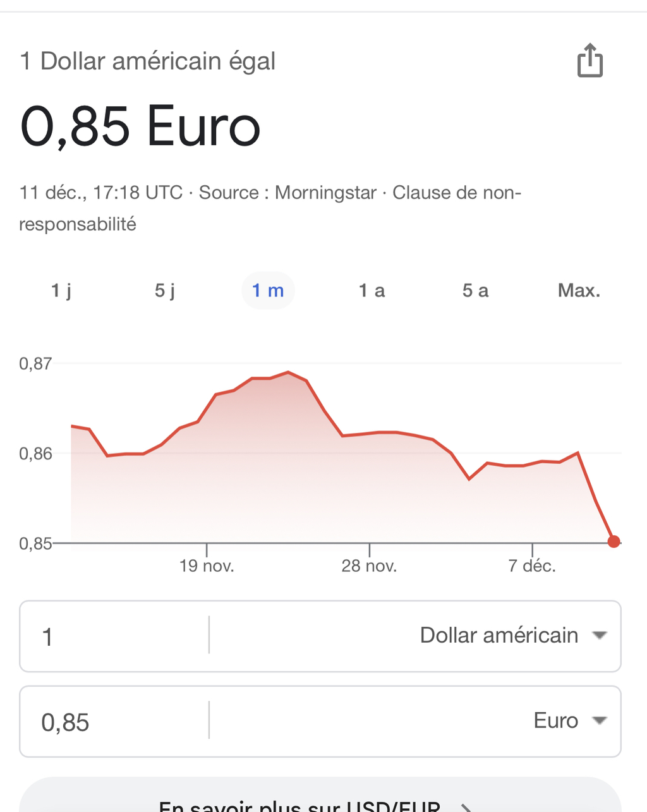This screenshot has height=812, width=647.
Task: Click the Dollar américain dropdown arrow
Action: point(600,636)
